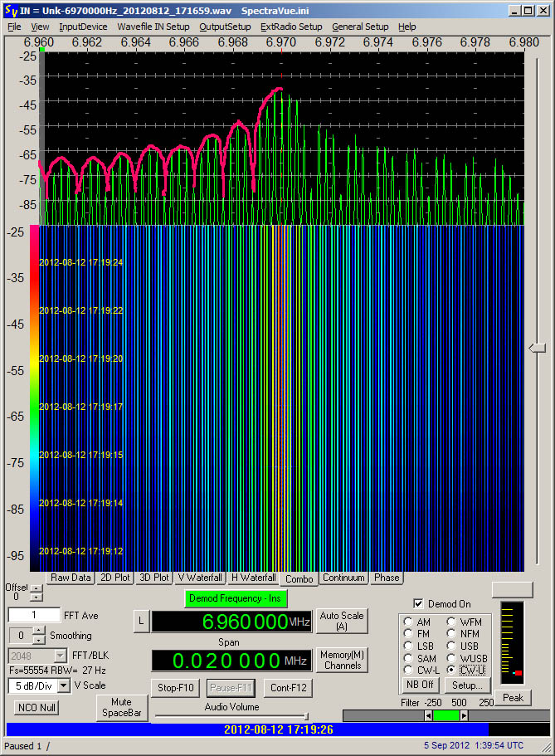
Task: Open the Help menu
Action: point(407,27)
